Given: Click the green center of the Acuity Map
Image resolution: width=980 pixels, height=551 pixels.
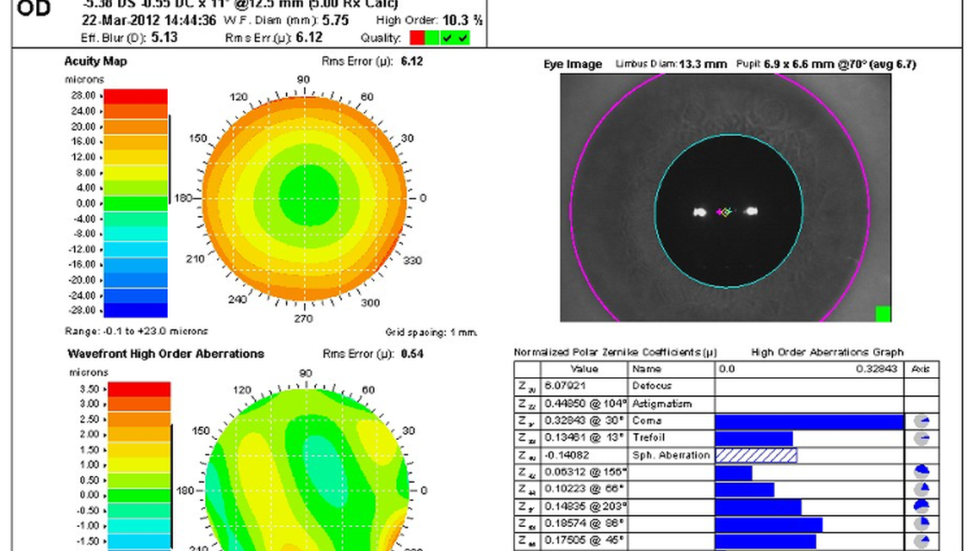Looking at the screenshot, I should 309,195.
